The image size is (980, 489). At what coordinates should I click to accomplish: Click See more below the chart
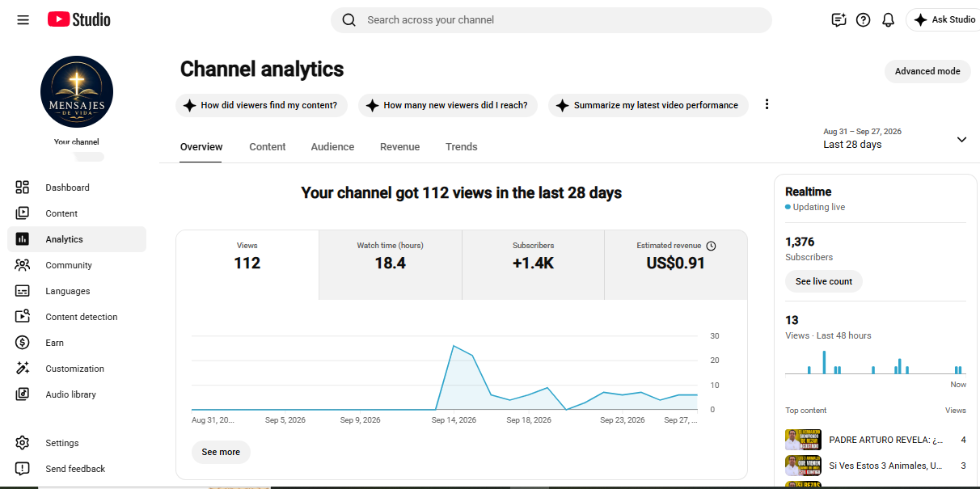(221, 452)
